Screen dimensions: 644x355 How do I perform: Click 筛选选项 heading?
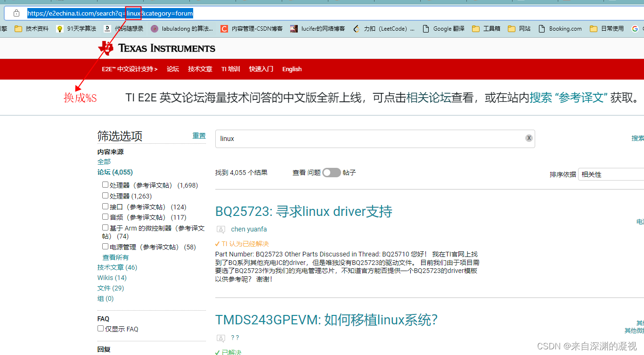coord(120,136)
